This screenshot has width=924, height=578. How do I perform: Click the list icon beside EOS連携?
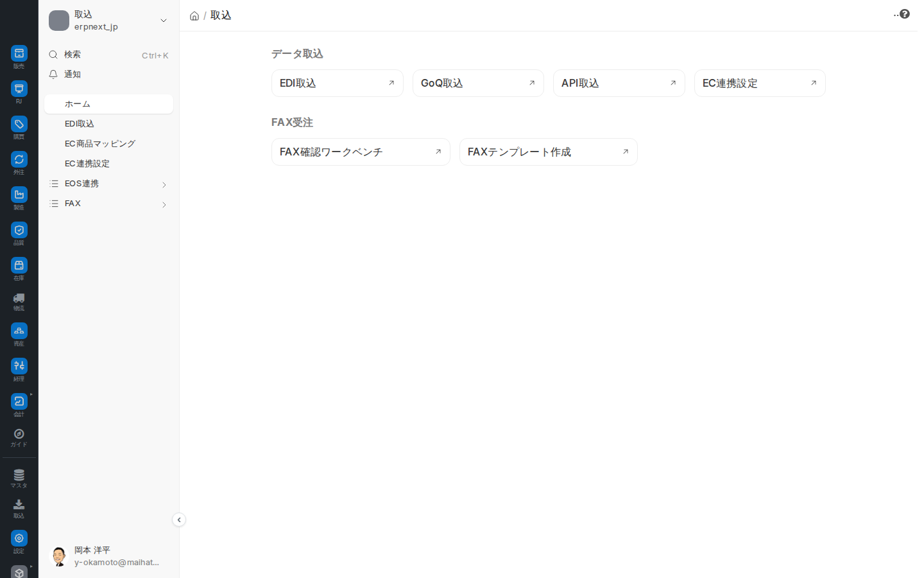(54, 184)
